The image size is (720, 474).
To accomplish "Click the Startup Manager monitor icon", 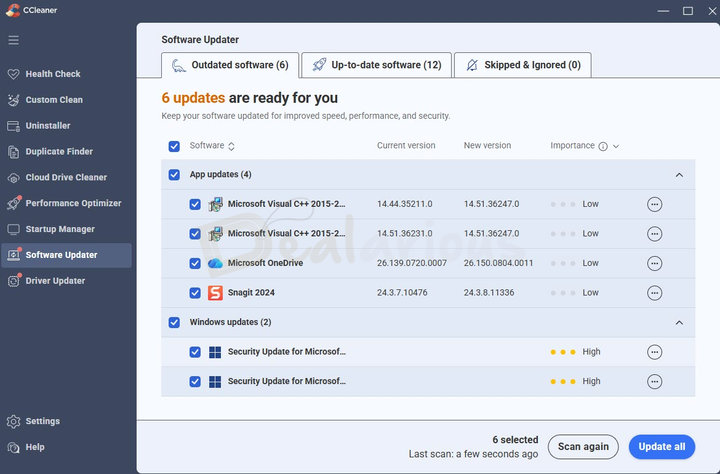I will tap(13, 229).
